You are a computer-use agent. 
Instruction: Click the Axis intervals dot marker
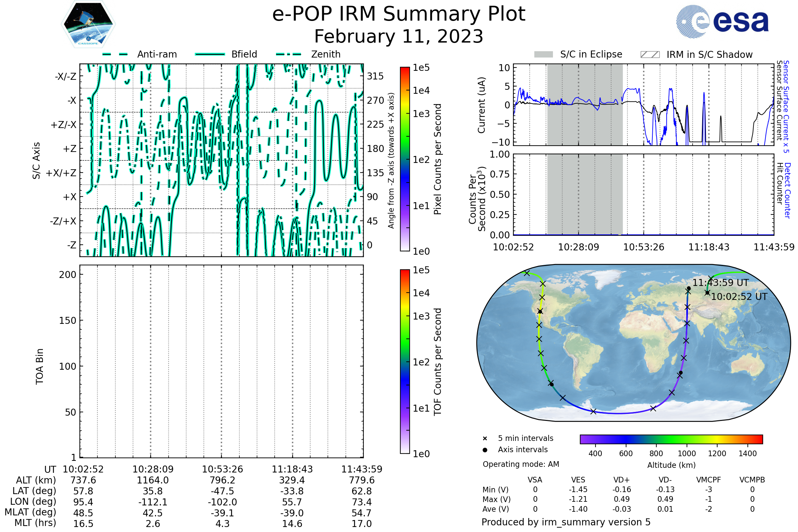[x=485, y=450]
